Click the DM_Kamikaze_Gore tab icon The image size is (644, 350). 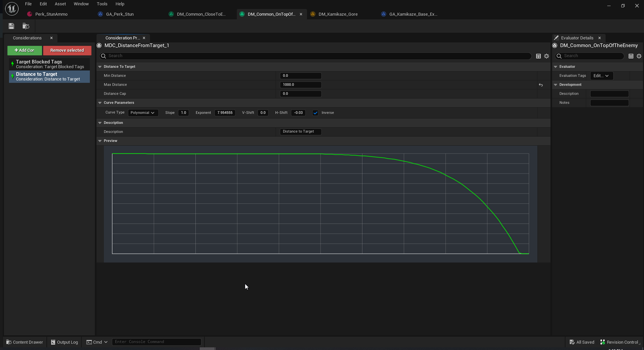pos(313,14)
